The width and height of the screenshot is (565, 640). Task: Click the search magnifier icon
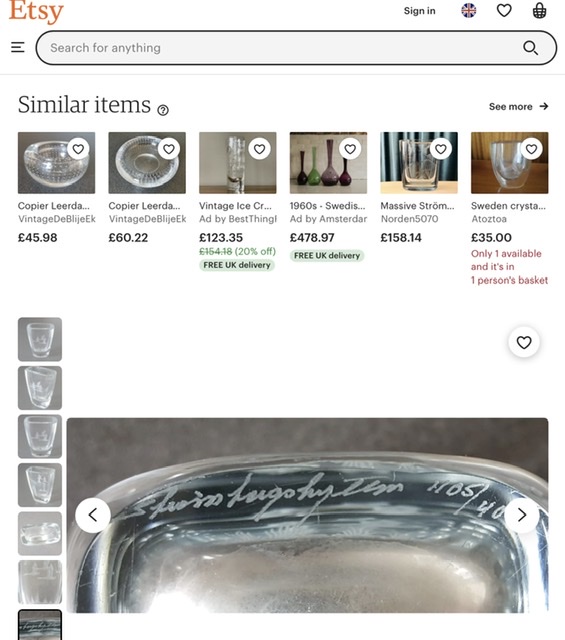pos(530,48)
